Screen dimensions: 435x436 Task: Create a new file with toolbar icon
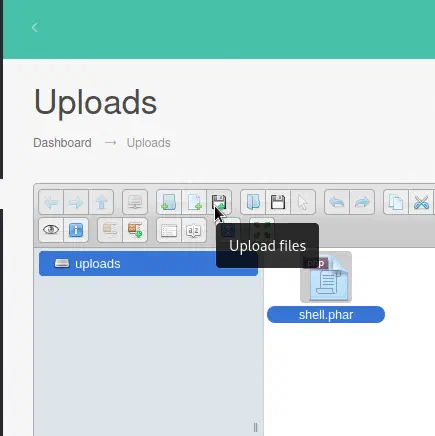[x=194, y=202]
